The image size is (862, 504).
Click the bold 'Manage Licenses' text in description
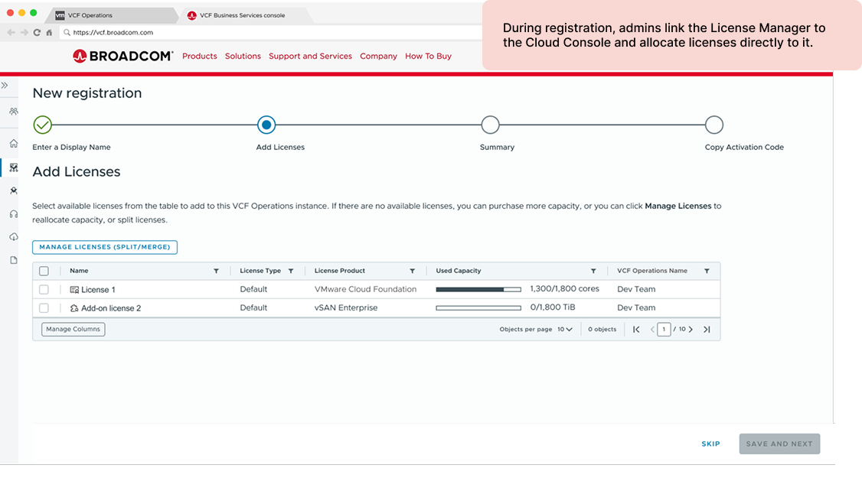click(678, 206)
